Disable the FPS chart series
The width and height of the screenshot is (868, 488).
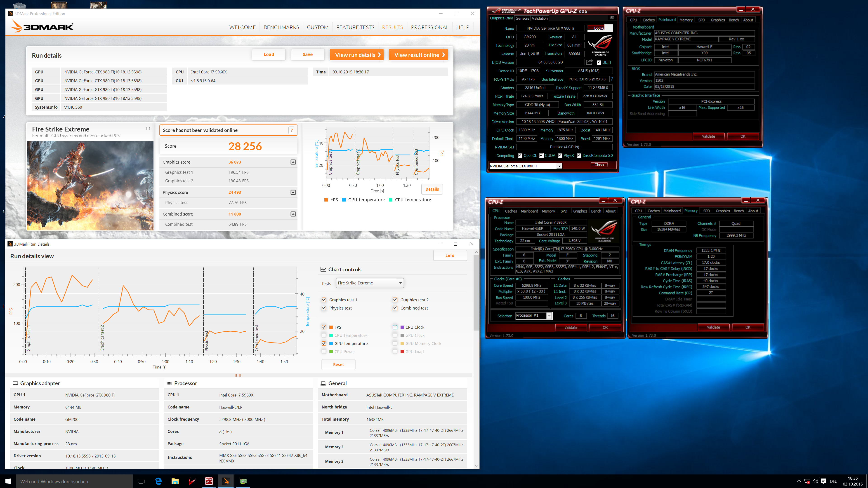(x=324, y=327)
